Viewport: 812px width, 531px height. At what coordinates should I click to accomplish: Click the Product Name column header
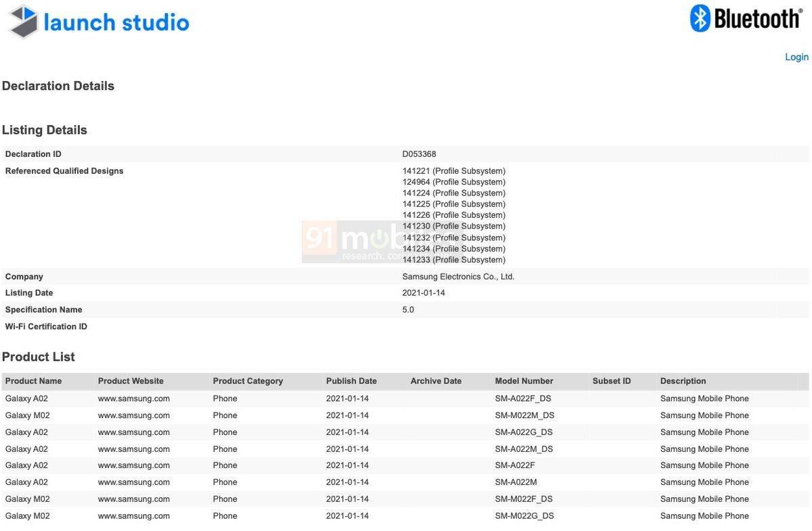(x=33, y=382)
